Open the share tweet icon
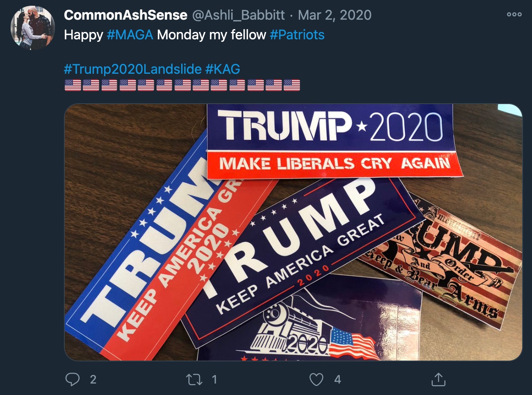The height and width of the screenshot is (395, 532). (438, 379)
